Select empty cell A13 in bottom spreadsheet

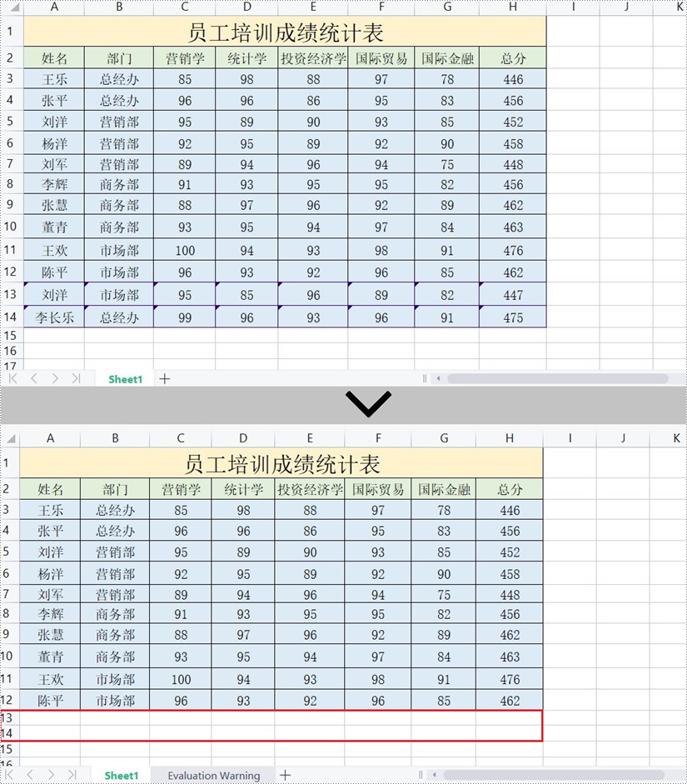[x=51, y=718]
